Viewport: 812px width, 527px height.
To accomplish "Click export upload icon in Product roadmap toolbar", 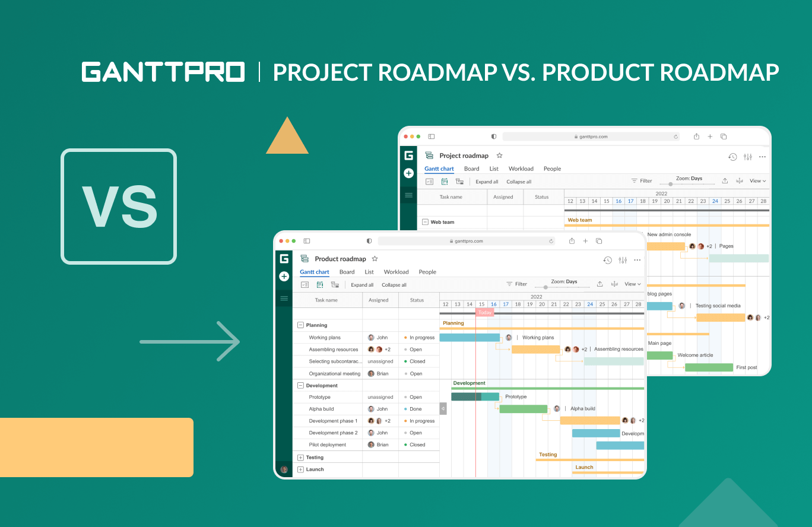I will [x=600, y=284].
